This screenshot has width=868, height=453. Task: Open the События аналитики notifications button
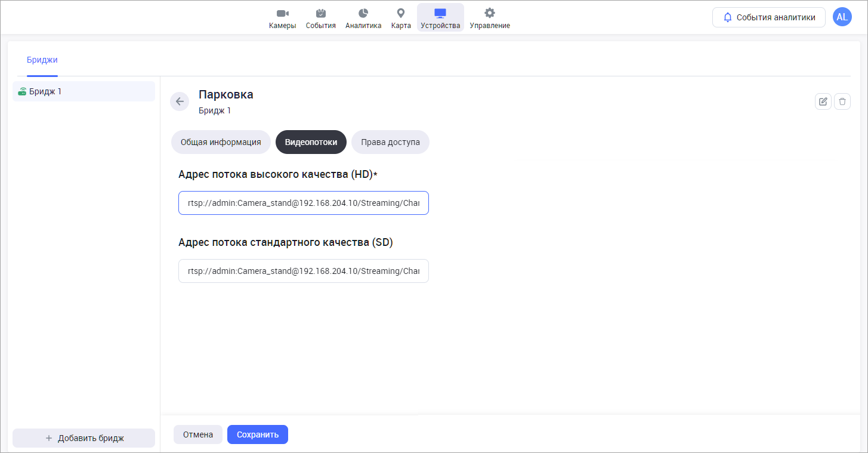(768, 17)
